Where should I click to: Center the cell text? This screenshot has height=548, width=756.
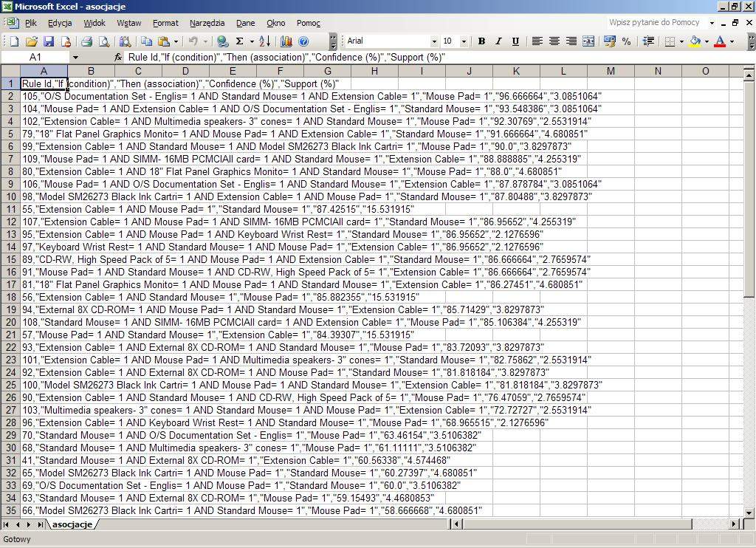pyautogui.click(x=554, y=41)
